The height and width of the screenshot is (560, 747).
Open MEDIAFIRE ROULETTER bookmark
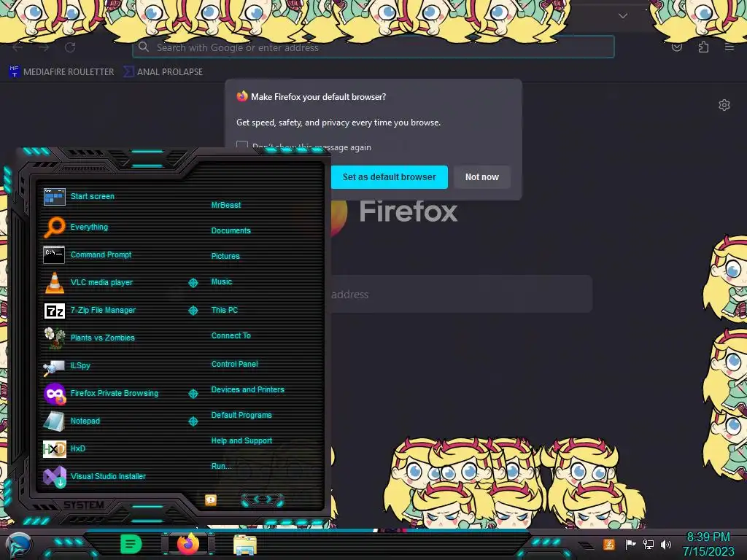point(61,72)
